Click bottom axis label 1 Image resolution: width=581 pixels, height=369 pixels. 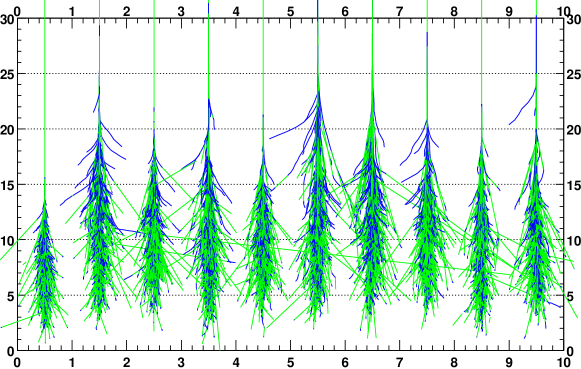coord(72,362)
